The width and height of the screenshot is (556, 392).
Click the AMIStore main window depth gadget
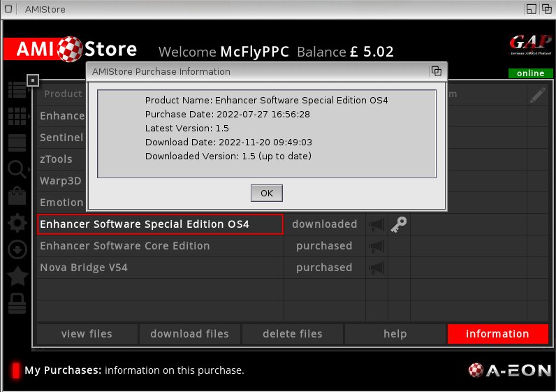[547, 9]
